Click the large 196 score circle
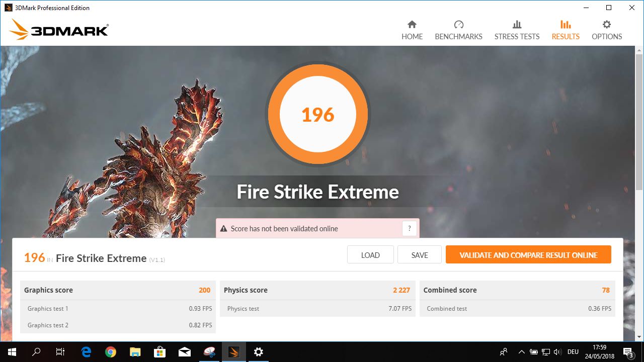 point(318,115)
